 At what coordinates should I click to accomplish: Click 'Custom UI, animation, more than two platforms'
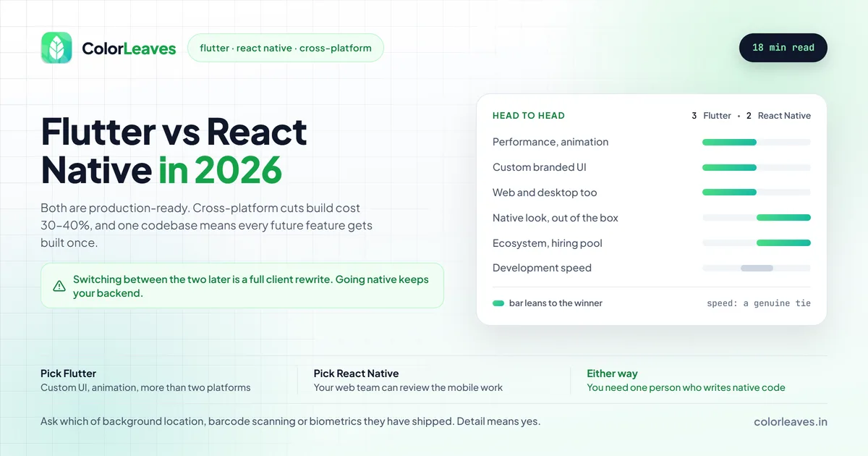[x=145, y=388]
